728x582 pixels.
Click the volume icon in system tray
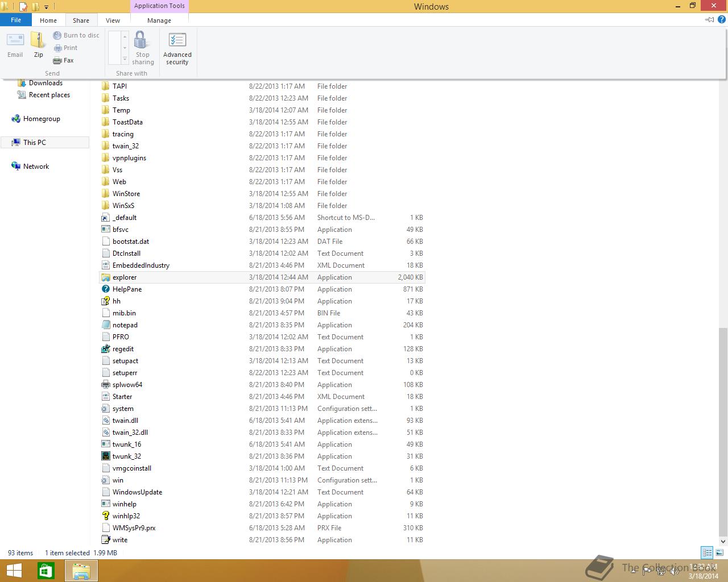(x=674, y=571)
